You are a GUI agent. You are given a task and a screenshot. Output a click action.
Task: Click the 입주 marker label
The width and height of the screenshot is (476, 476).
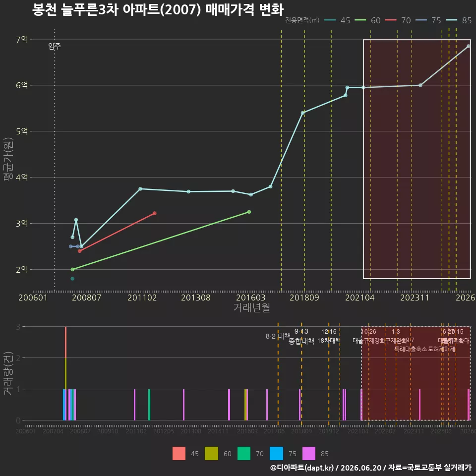pos(55,46)
